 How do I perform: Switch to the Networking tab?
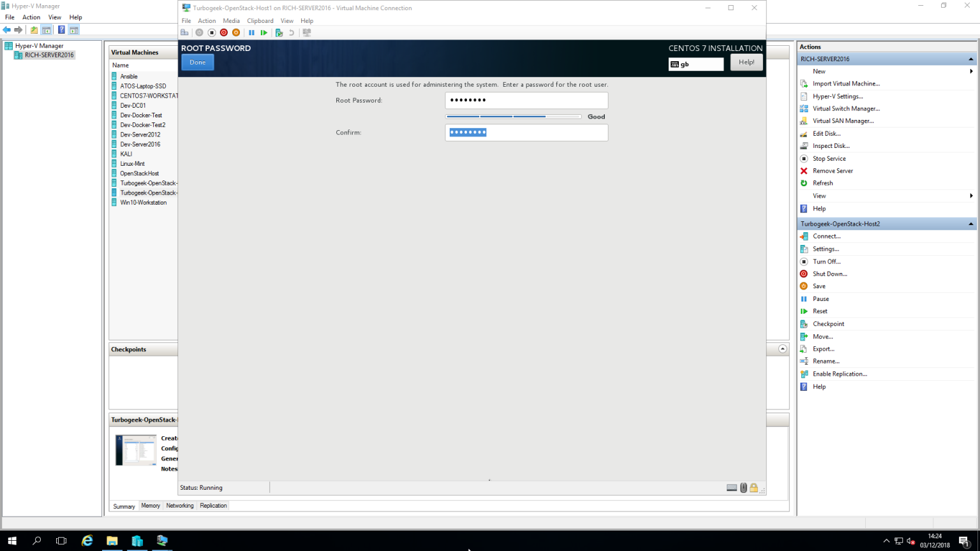point(179,506)
